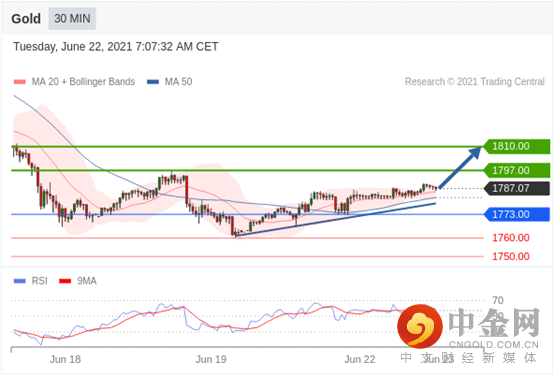This screenshot has width=554, height=376.
Task: Click the 1760.00 red support price label
Action: click(511, 238)
